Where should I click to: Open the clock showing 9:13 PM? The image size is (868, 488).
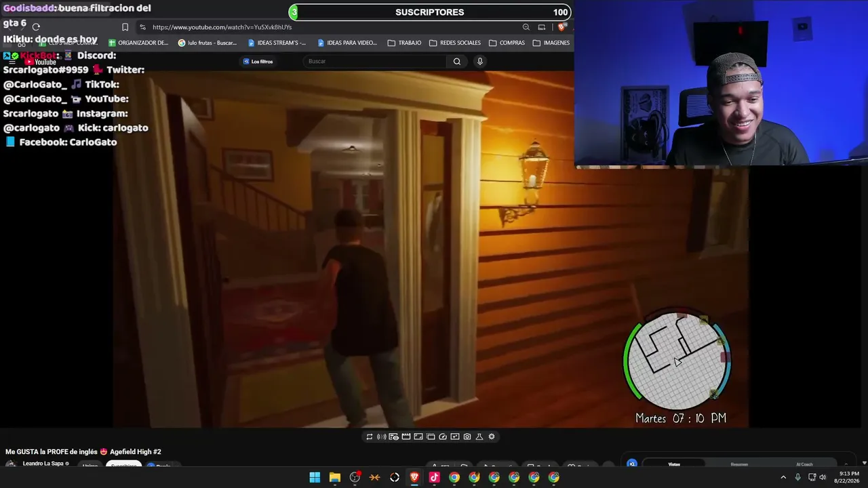click(849, 477)
